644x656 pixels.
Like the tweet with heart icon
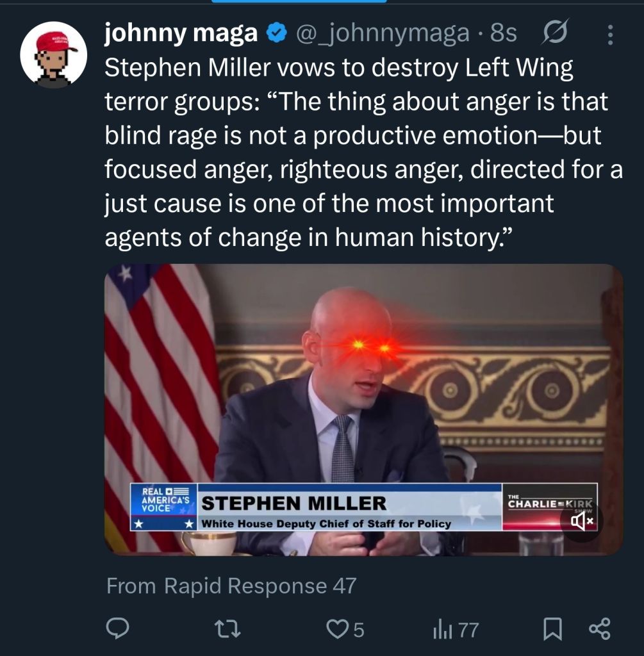(336, 629)
